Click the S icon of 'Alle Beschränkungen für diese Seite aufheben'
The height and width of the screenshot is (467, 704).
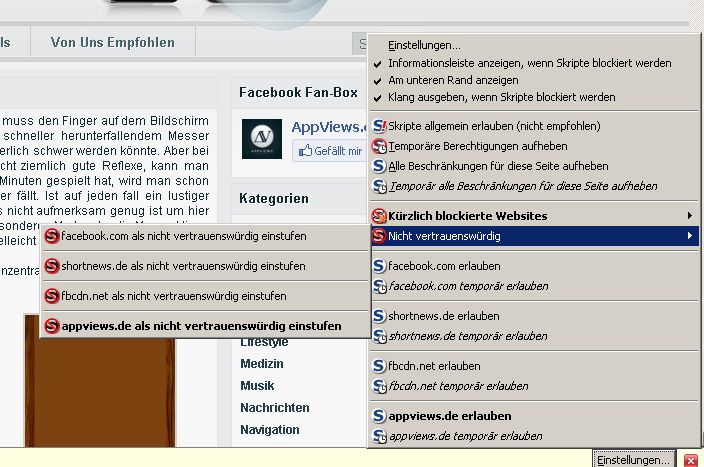coord(379,166)
